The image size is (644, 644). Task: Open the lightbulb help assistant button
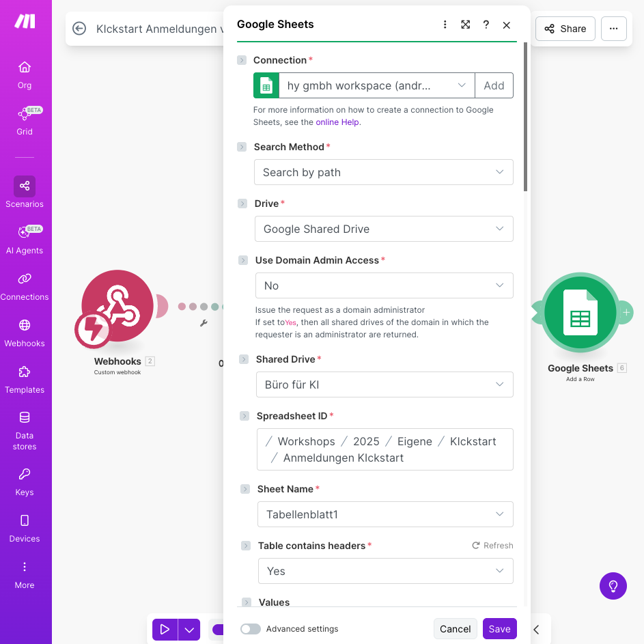pyautogui.click(x=613, y=586)
